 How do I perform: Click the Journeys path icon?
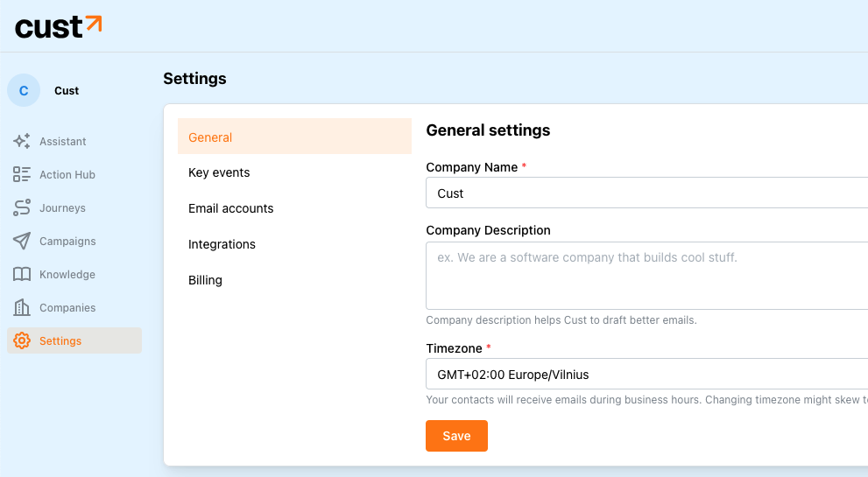click(22, 207)
